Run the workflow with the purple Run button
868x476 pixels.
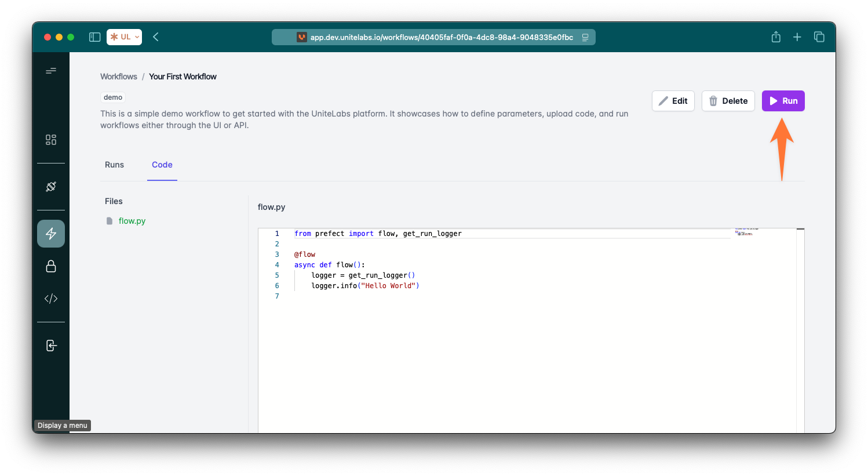point(783,101)
